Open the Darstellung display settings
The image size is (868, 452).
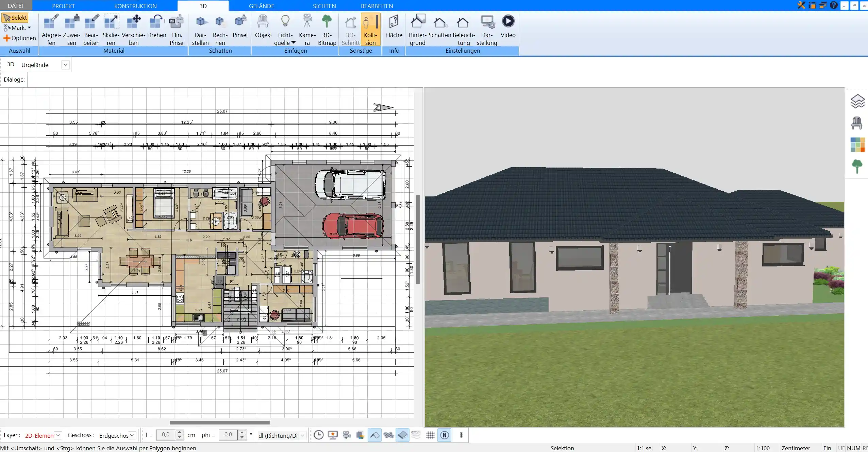[487, 30]
